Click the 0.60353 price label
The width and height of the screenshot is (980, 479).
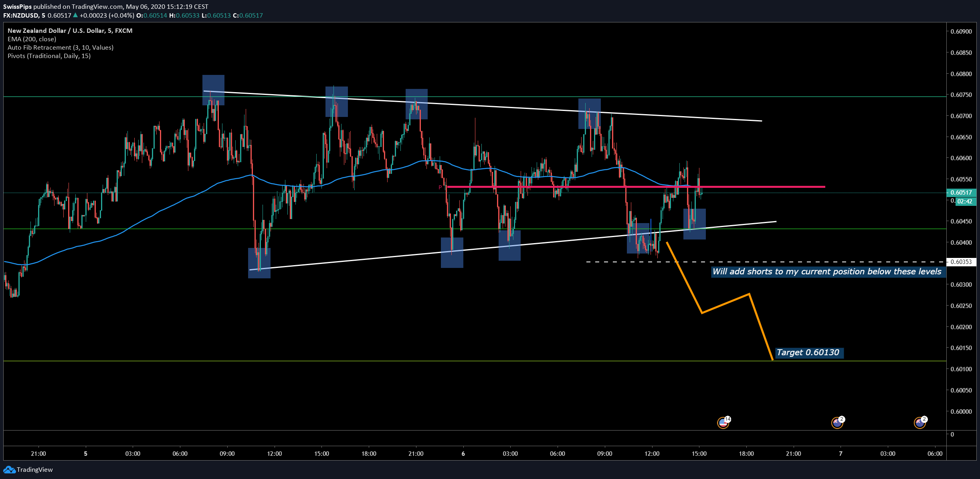[x=962, y=262]
